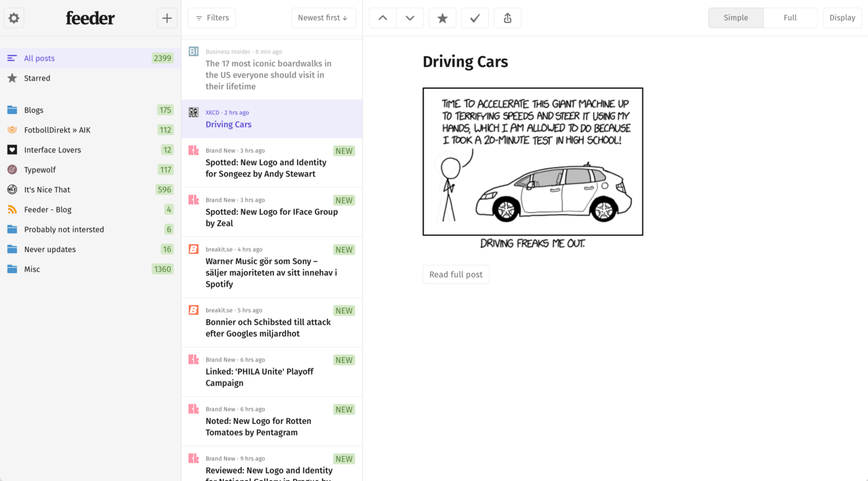
Task: Open 'PHILA Unite' Playoff Campaign post
Action: [272, 372]
